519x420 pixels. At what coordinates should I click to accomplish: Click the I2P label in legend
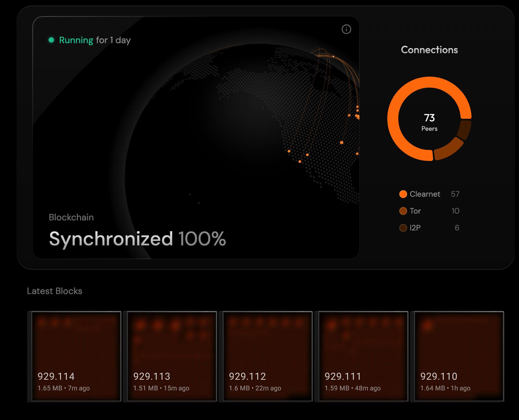415,228
